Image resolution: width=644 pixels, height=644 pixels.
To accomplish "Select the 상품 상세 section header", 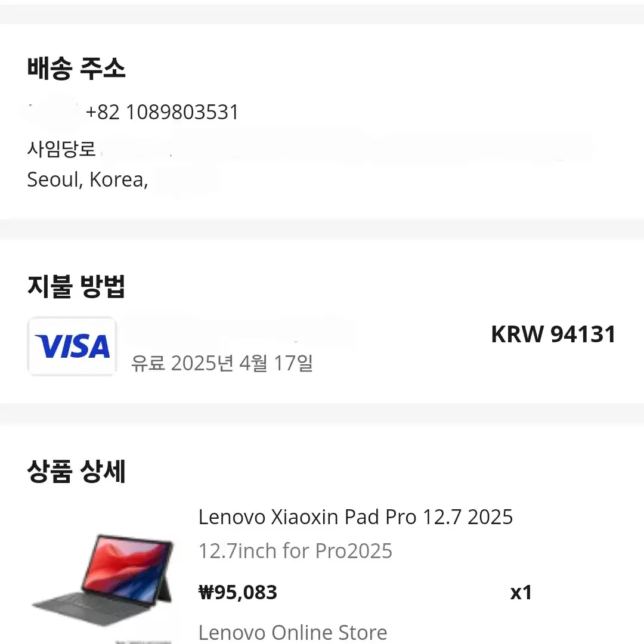I will (76, 471).
